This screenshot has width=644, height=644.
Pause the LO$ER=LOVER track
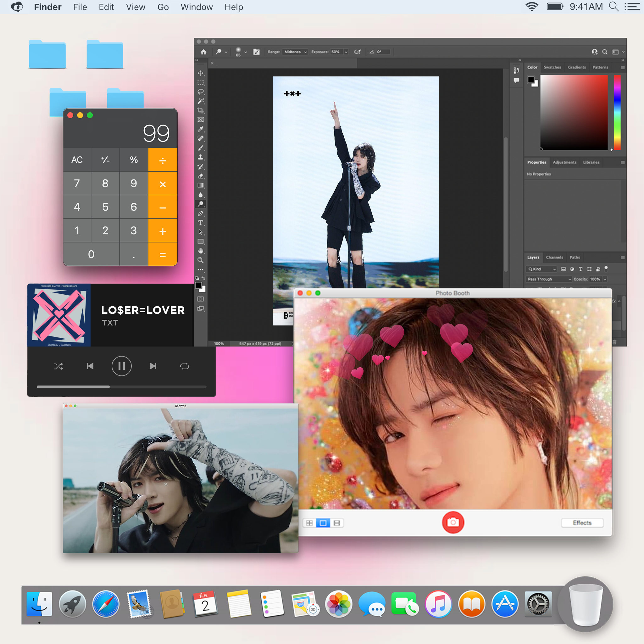click(x=121, y=366)
